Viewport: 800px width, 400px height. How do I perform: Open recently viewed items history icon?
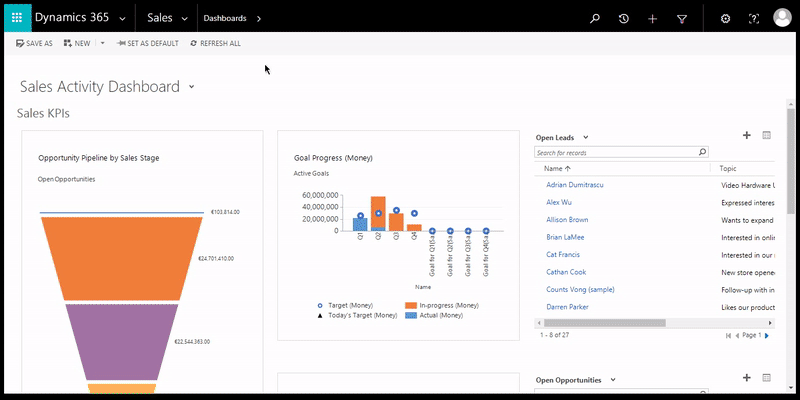pyautogui.click(x=624, y=18)
